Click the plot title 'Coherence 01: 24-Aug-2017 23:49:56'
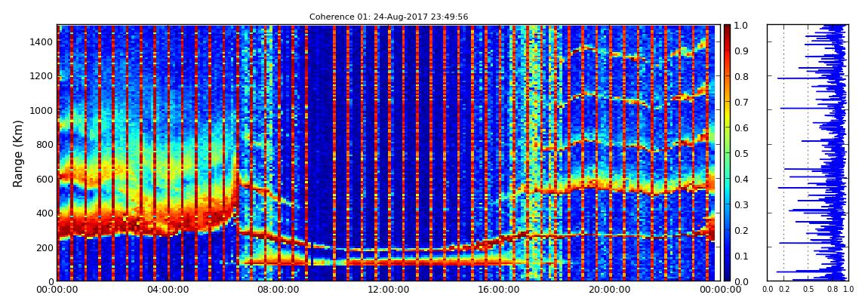This screenshot has width=868, height=307. [x=389, y=17]
